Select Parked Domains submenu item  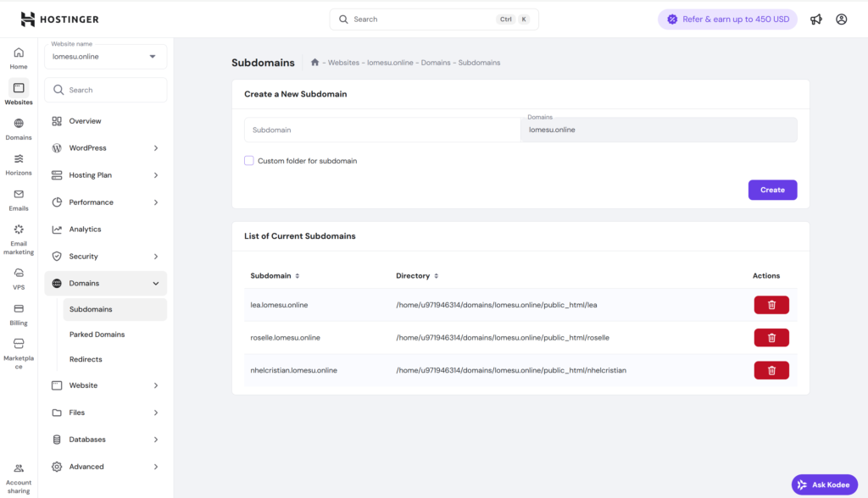[x=97, y=335]
